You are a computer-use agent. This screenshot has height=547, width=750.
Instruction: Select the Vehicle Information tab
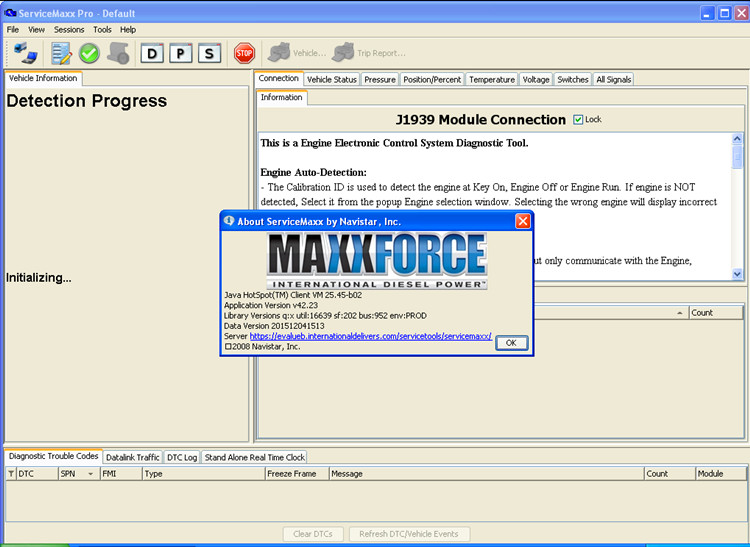[x=43, y=78]
